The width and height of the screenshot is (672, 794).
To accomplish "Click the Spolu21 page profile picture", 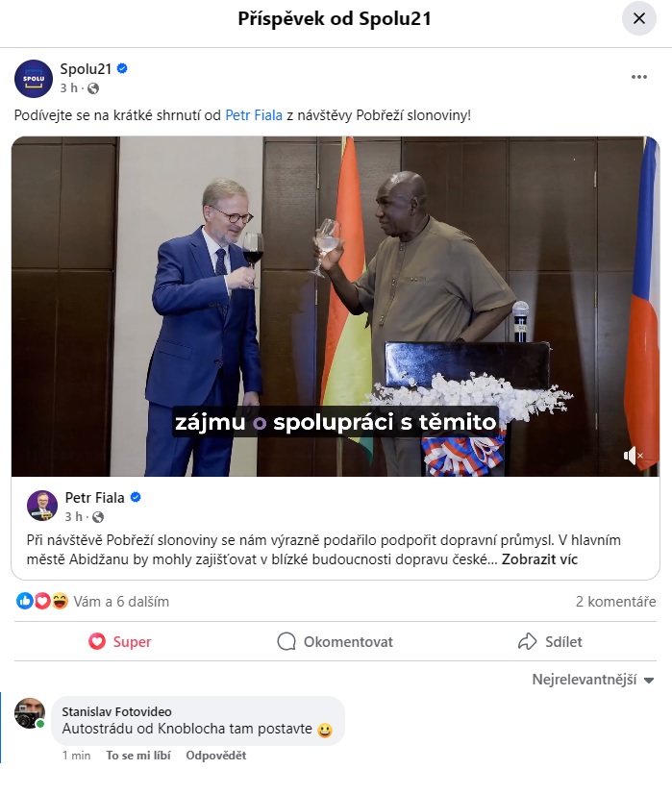I will click(34, 79).
